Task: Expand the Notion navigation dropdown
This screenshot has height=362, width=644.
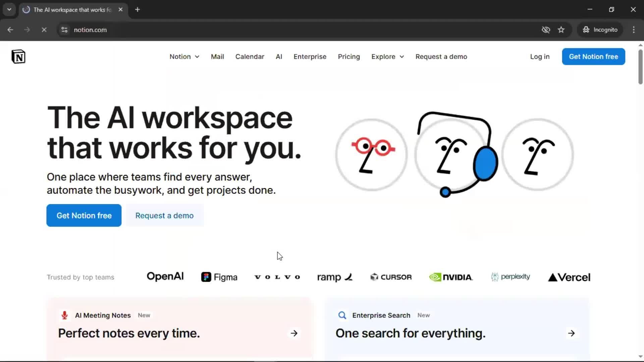Action: coord(184,57)
